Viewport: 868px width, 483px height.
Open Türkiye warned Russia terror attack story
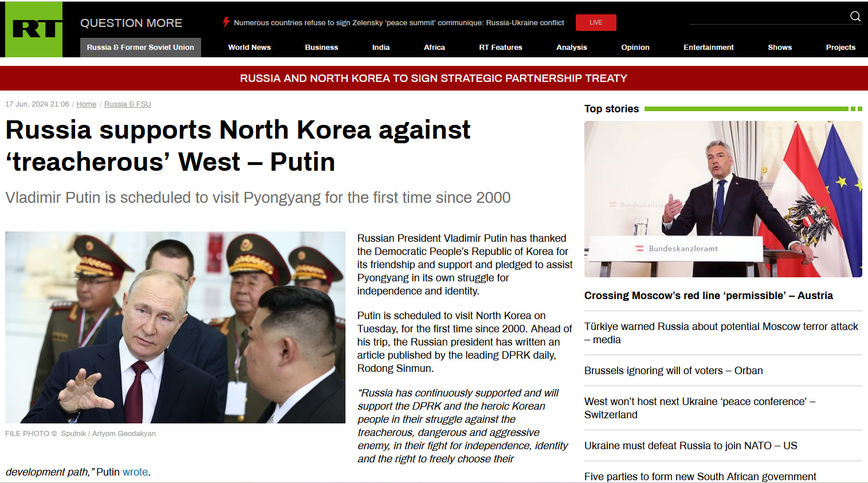click(x=721, y=333)
